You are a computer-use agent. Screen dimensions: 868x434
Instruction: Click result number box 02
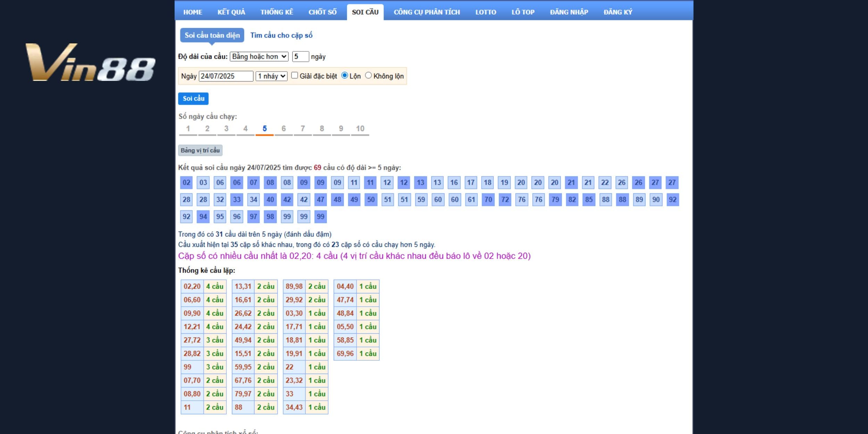[x=186, y=183]
